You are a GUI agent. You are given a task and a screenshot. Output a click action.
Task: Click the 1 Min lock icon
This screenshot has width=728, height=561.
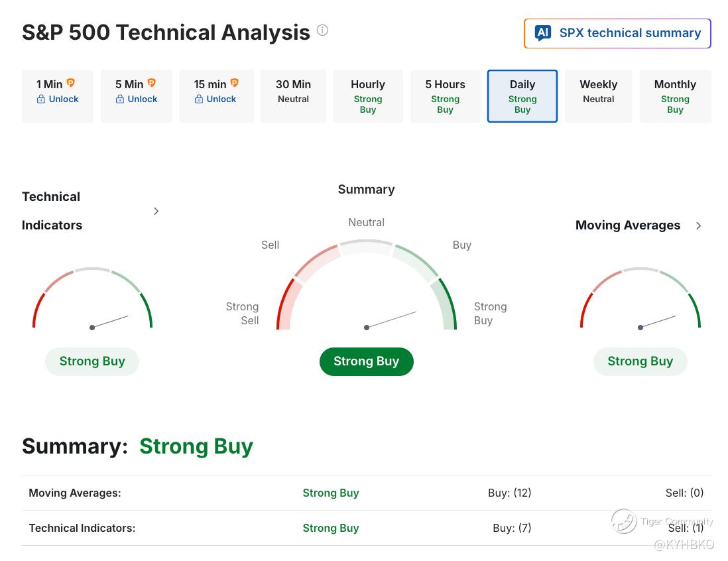41,99
